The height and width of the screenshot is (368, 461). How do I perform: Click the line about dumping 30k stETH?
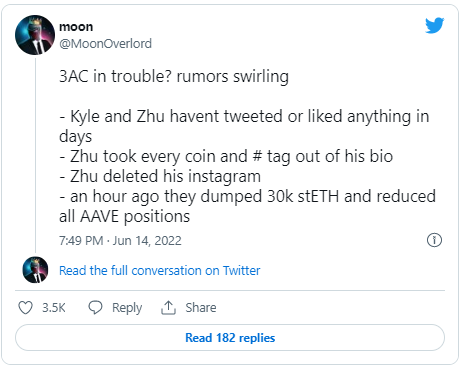coord(247,206)
